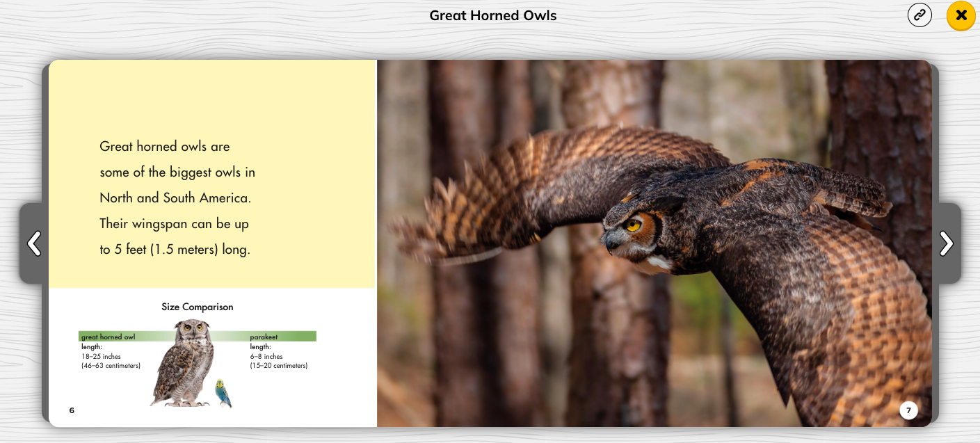Click the 'great horned owl' green label

point(109,337)
